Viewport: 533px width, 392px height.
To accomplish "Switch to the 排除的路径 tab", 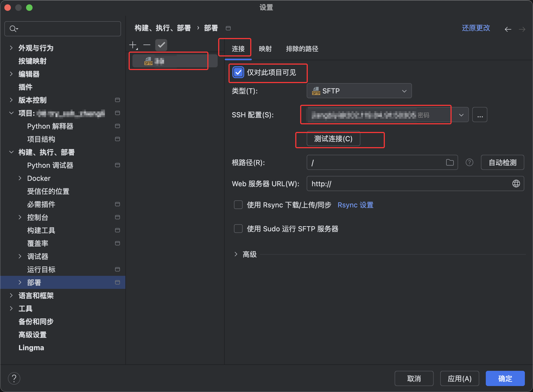I will click(x=302, y=49).
